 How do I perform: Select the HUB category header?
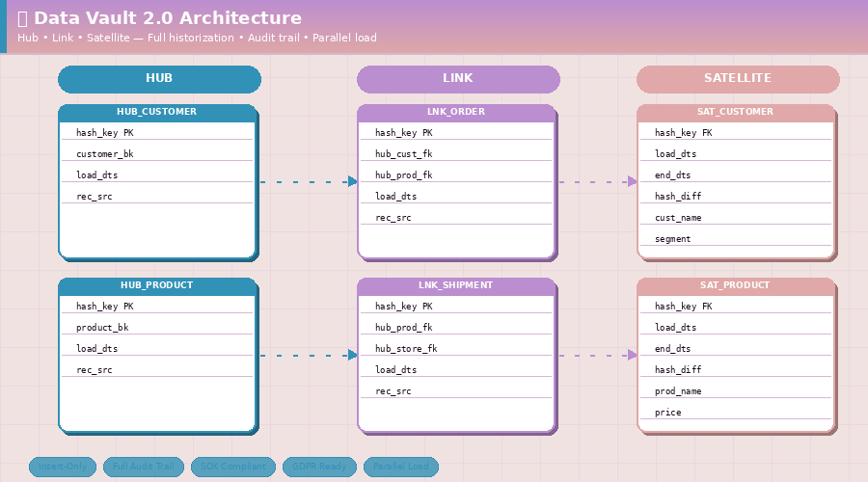click(x=159, y=79)
